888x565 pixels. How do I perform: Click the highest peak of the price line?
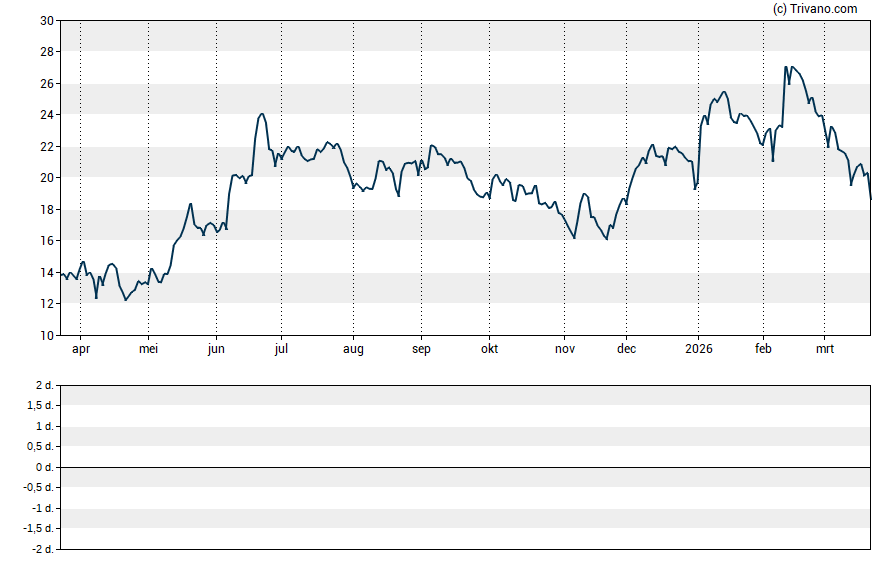tap(786, 67)
